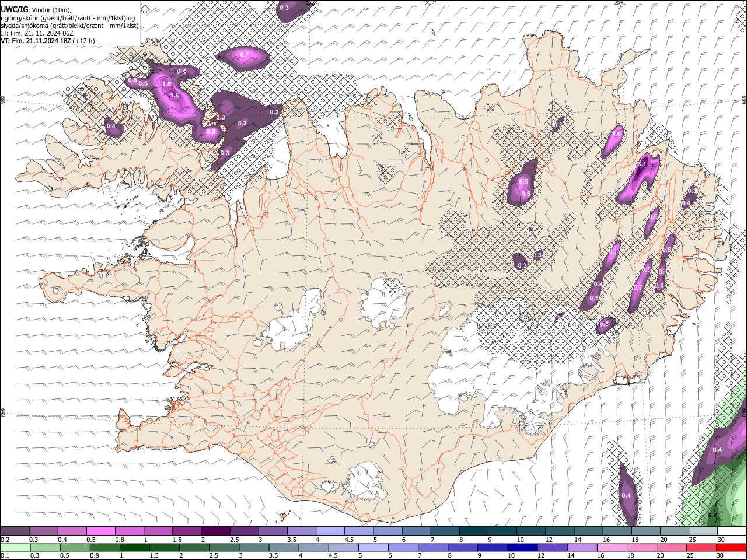Click the 0.7 label in the offshore northern patch
The image size is (747, 560).
click(x=245, y=55)
